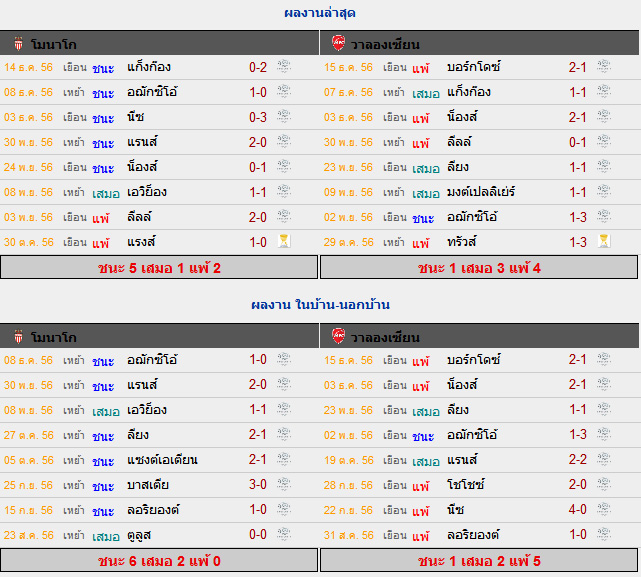Screen dimensions: 641x577
Task: Open match details icon for 23 ส.ค. ตูลูส 0-0
Action: click(x=284, y=534)
